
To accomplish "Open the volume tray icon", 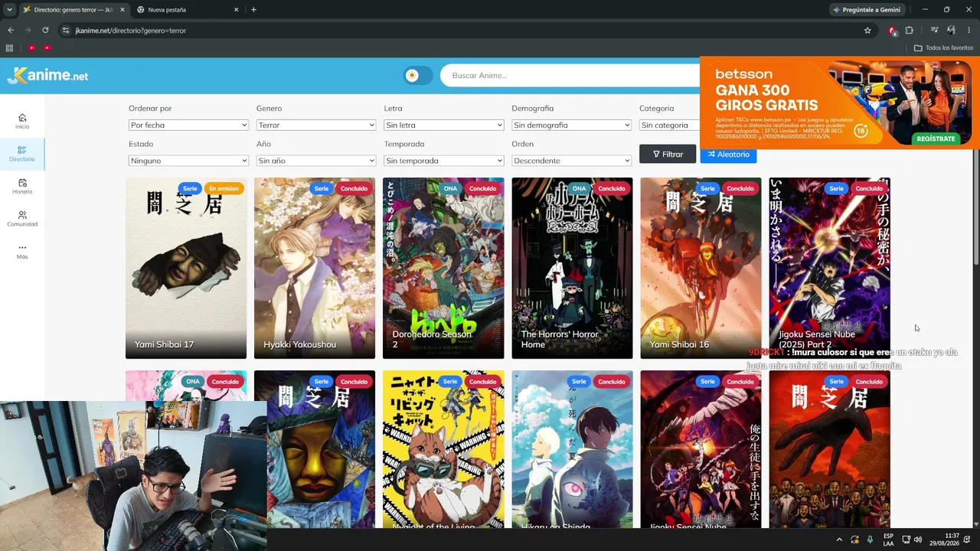I will 918,540.
